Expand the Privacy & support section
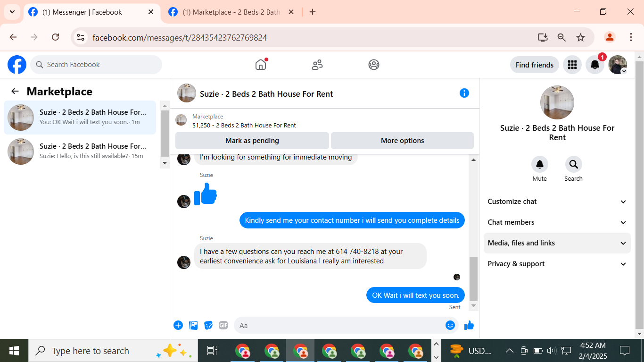 pos(557,264)
